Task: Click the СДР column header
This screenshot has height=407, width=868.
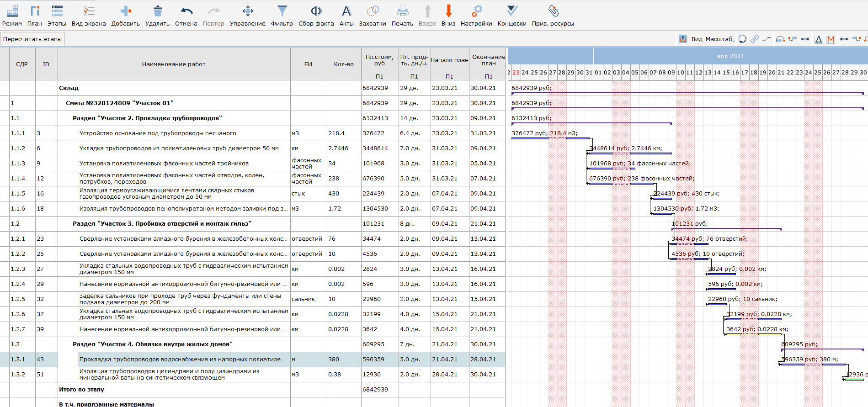Action: [x=22, y=64]
